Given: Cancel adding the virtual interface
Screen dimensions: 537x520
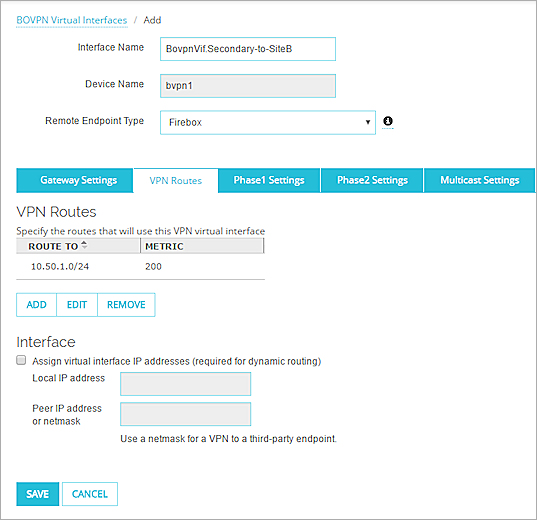Looking at the screenshot, I should tap(90, 494).
